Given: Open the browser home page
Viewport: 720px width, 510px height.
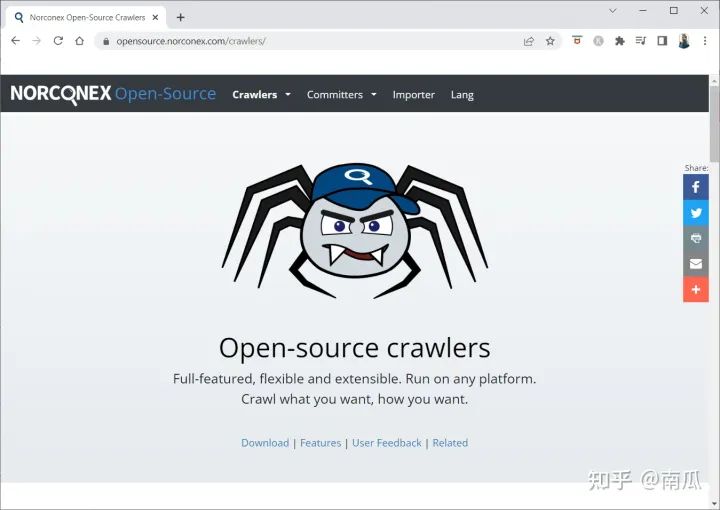Looking at the screenshot, I should coord(79,41).
